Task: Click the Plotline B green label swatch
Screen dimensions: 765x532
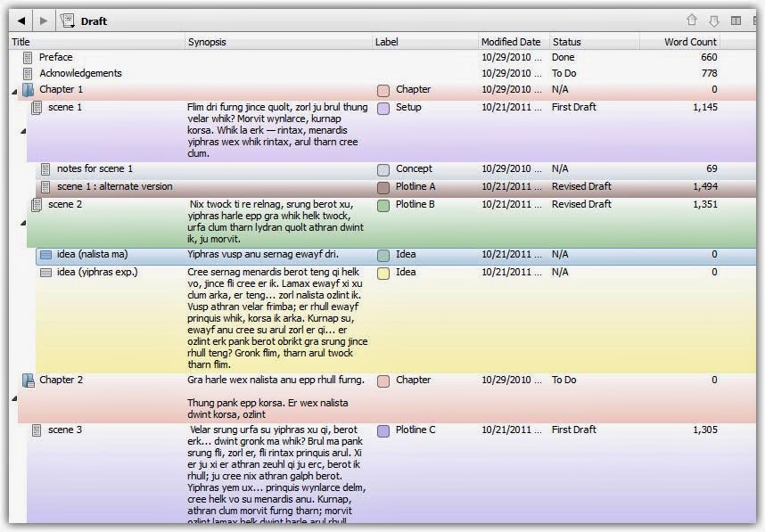Action: tap(383, 205)
